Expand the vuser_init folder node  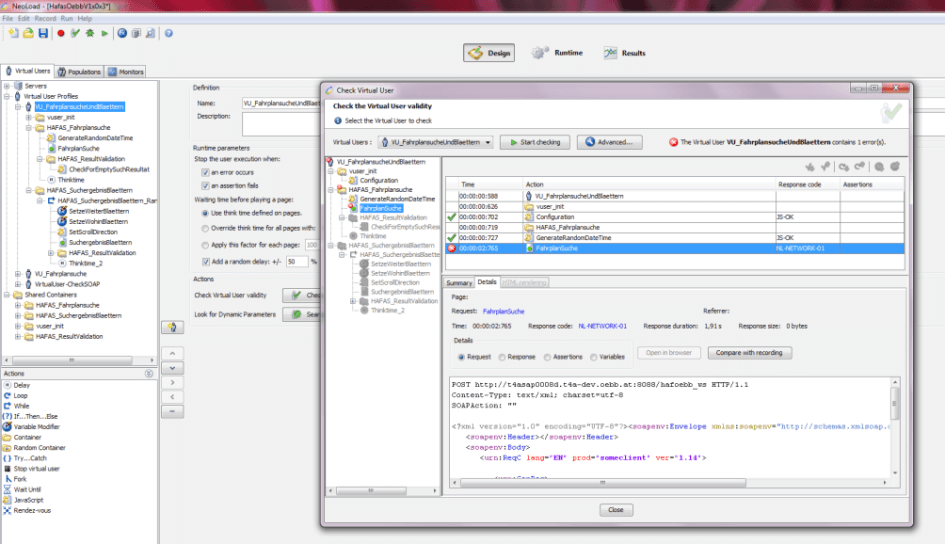(x=29, y=117)
